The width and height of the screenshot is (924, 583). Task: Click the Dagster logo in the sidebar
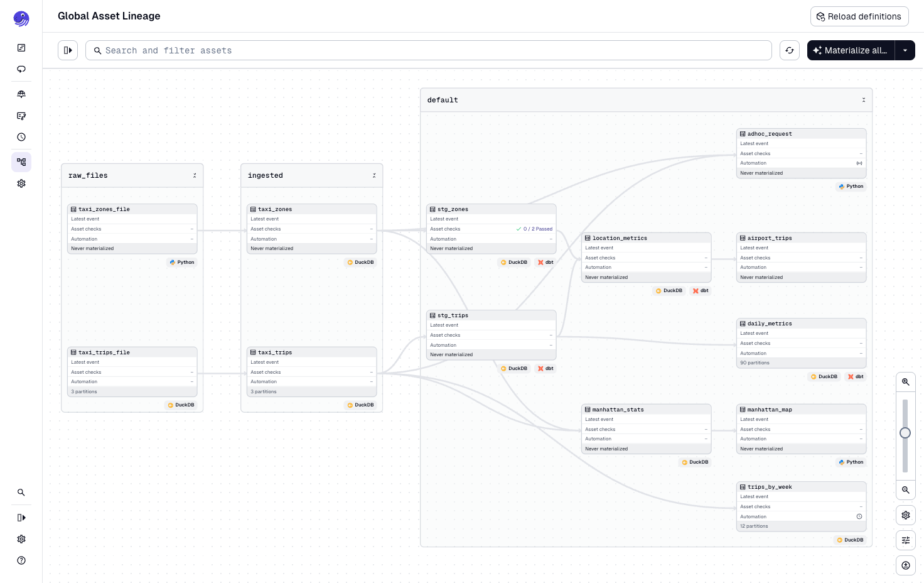pos(21,19)
